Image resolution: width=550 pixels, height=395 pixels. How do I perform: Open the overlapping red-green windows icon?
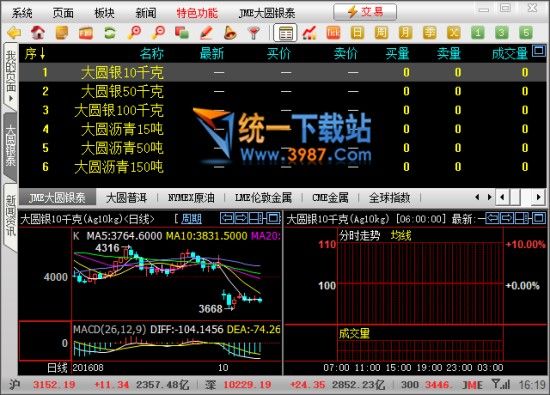coord(182,33)
